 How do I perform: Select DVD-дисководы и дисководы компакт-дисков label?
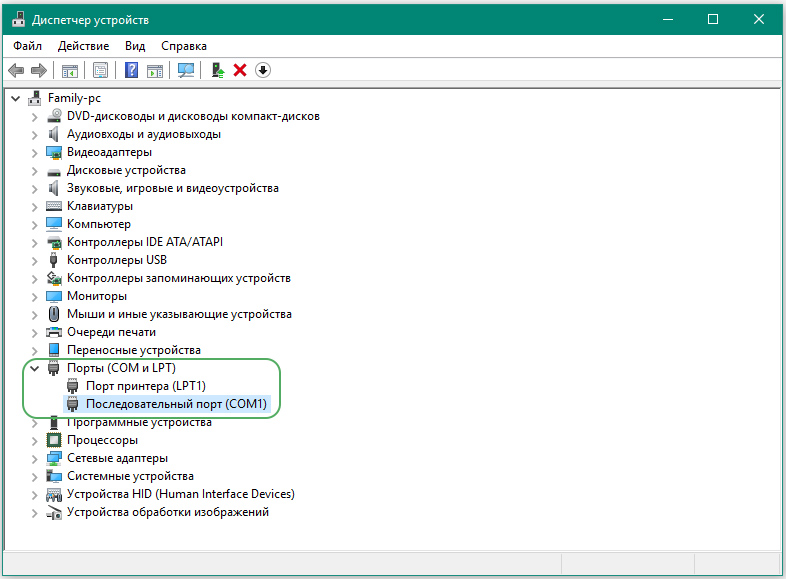pos(193,116)
